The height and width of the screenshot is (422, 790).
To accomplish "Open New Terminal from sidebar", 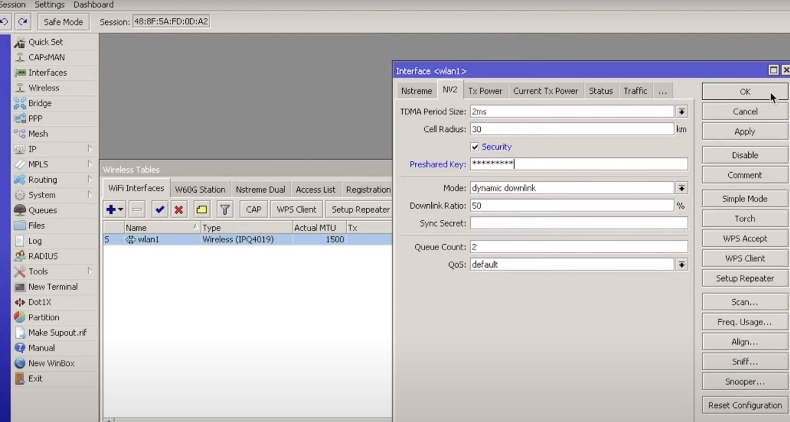I will pos(52,287).
